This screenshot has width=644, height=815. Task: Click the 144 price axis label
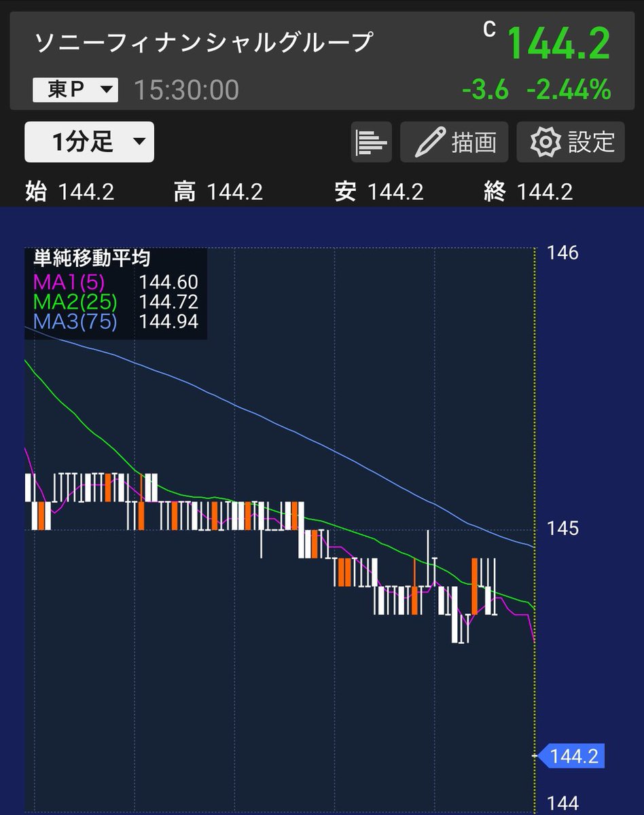pos(562,803)
